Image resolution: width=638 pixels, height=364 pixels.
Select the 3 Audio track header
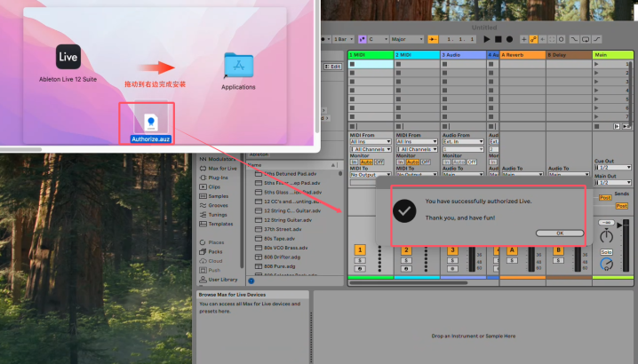[x=464, y=55]
